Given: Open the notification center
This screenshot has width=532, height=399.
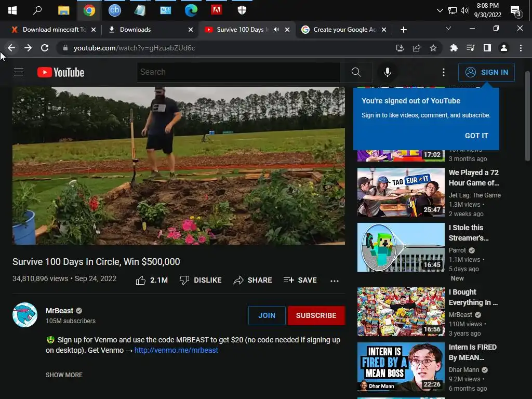Looking at the screenshot, I should click(x=516, y=11).
